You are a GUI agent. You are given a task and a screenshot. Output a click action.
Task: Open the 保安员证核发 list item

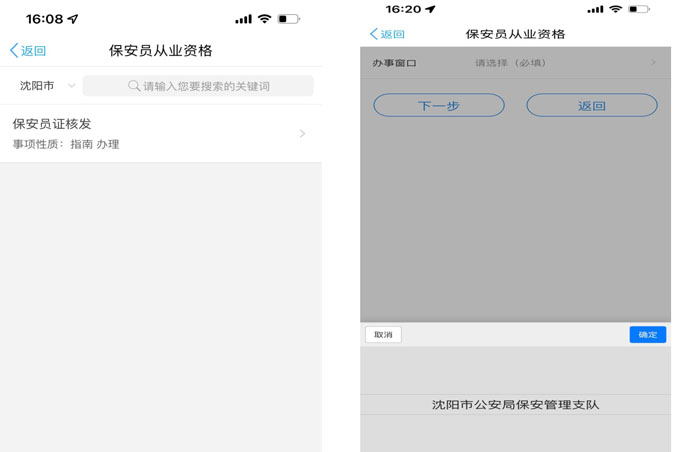pos(150,134)
